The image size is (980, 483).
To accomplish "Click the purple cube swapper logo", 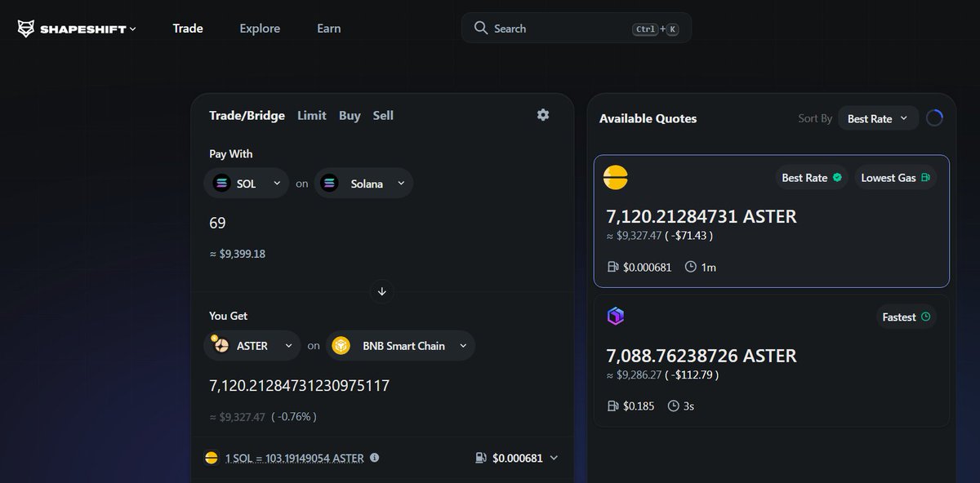I will (616, 316).
